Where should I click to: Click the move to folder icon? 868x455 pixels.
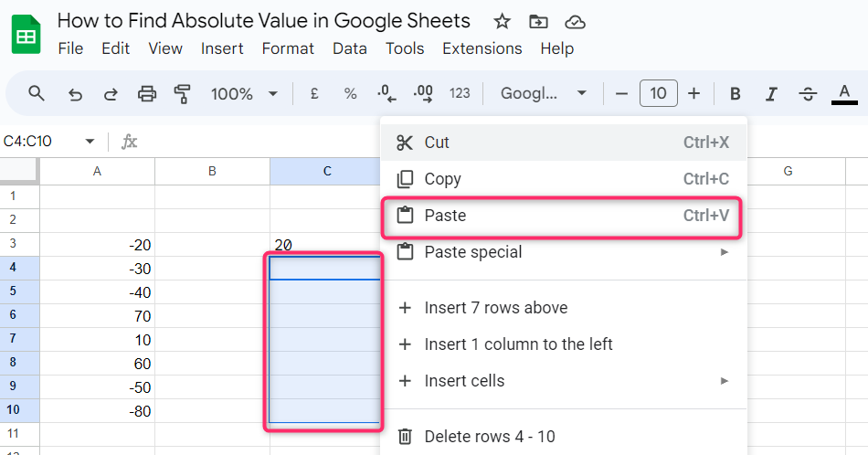tap(538, 21)
